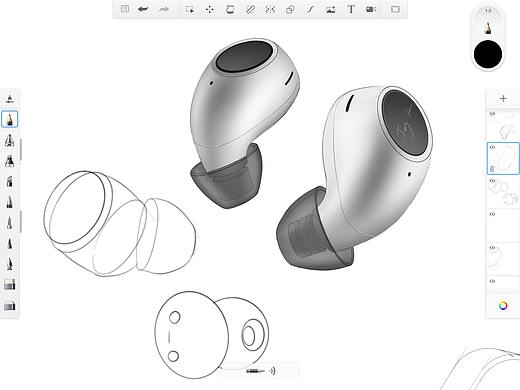
Task: Open the color wheel editor
Action: point(503,305)
